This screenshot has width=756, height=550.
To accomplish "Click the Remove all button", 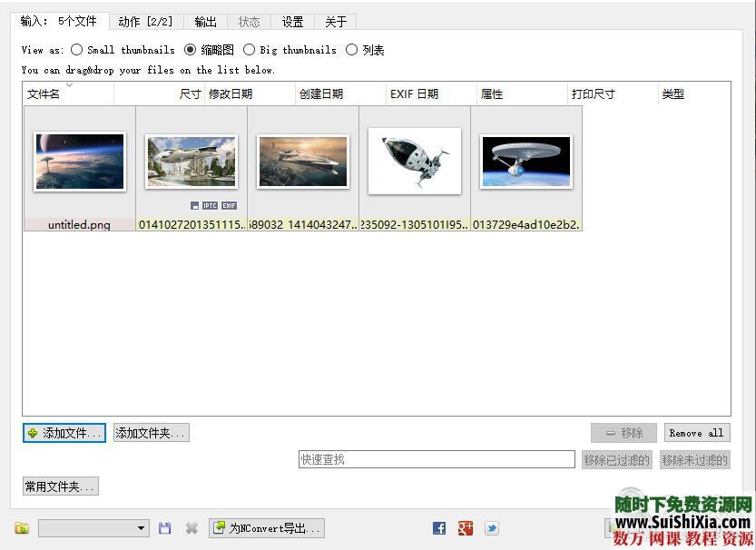I will [x=697, y=433].
